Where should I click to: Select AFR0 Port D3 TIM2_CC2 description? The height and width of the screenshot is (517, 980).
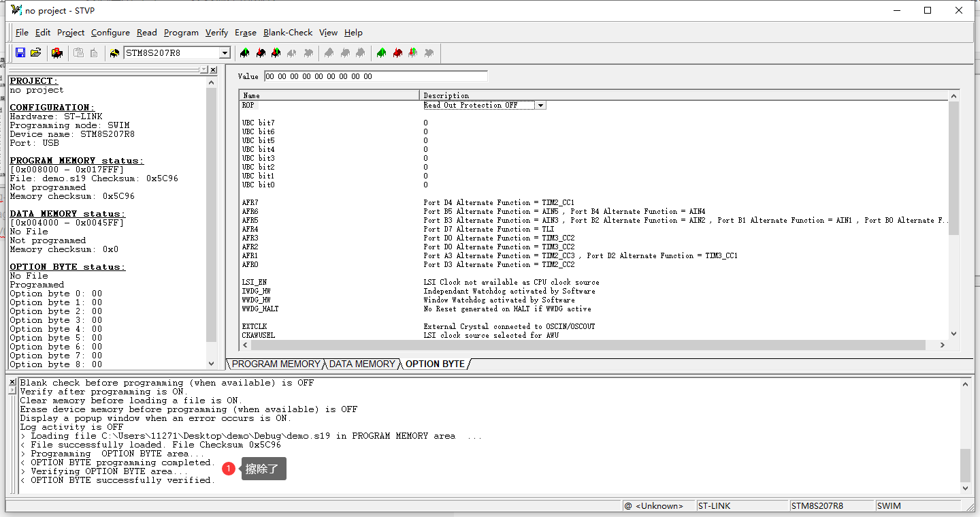[x=499, y=265]
